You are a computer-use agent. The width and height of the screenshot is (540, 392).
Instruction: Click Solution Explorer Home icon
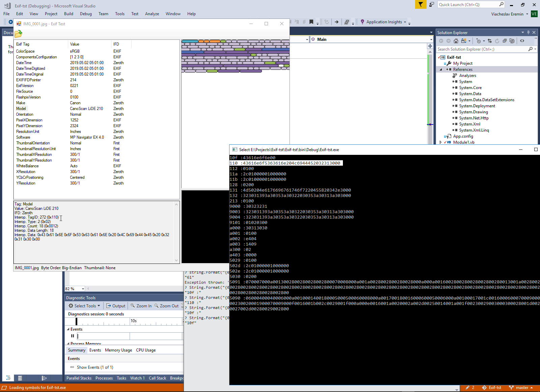point(456,41)
